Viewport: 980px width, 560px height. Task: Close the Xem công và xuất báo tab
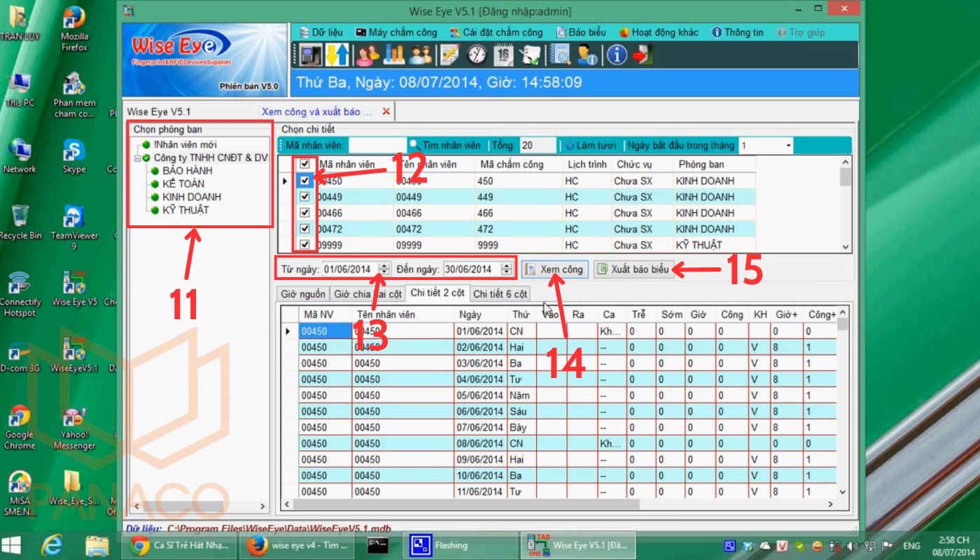[386, 111]
